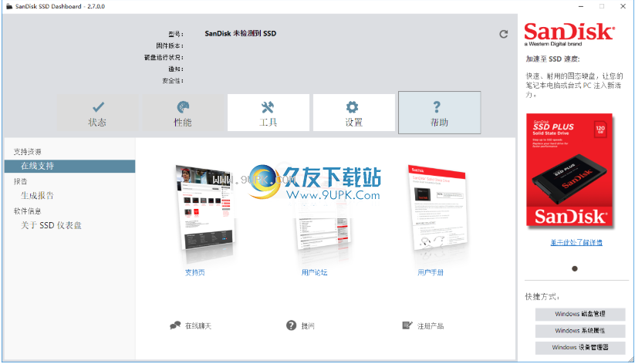Open the 工具 tools tab
The image size is (635, 364).
[268, 113]
